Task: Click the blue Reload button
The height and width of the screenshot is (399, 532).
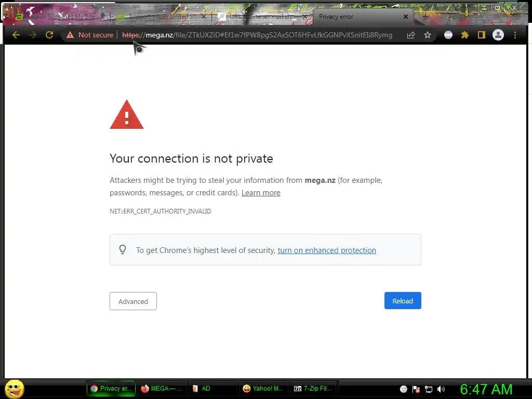Action: click(x=403, y=301)
